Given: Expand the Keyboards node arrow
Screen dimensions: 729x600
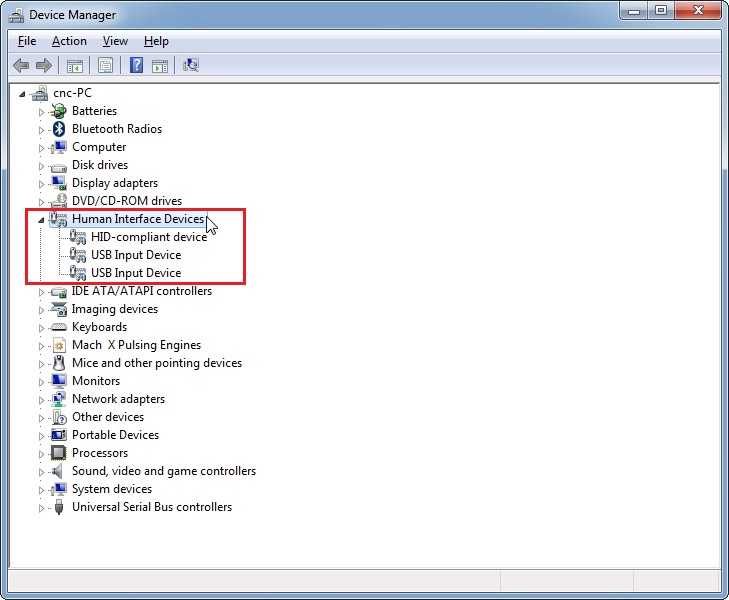Looking at the screenshot, I should click(x=41, y=328).
